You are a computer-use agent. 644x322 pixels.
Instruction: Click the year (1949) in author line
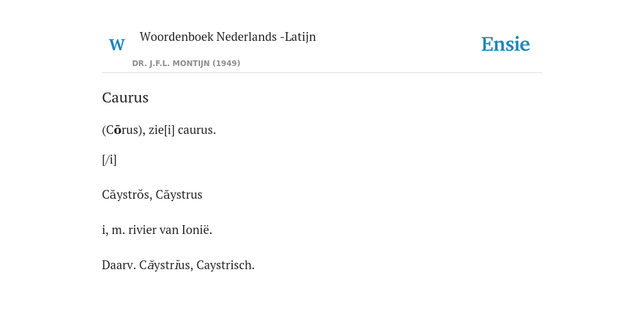[226, 64]
